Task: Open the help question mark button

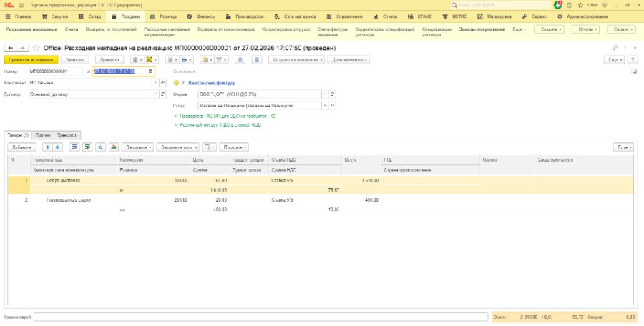Action: coord(633,60)
